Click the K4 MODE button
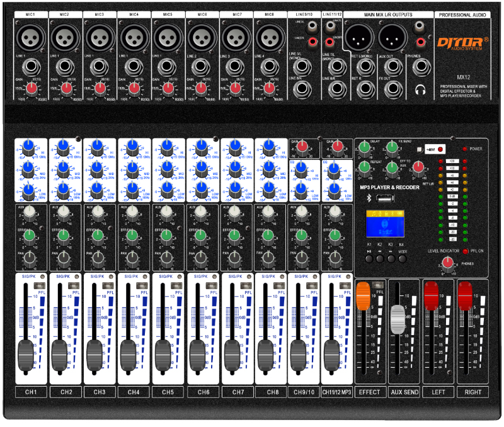This screenshot has height=427, width=504. click(x=403, y=258)
